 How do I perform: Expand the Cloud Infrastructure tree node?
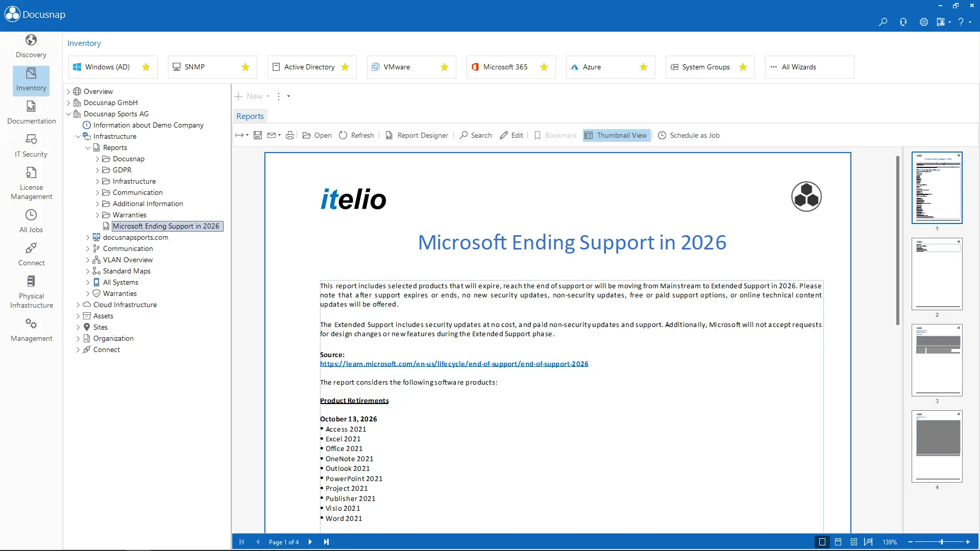coord(80,305)
